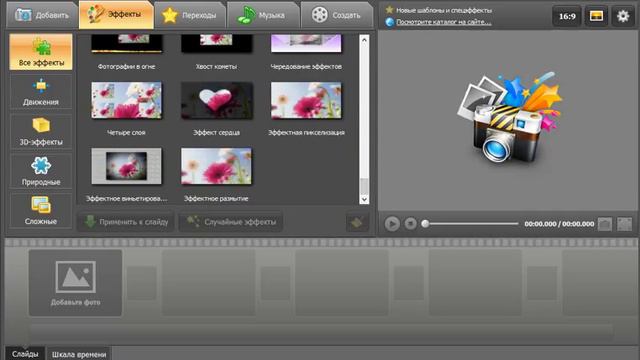Image resolution: width=640 pixels, height=360 pixels.
Task: Click the effects list scroll up arrow
Action: [x=364, y=40]
